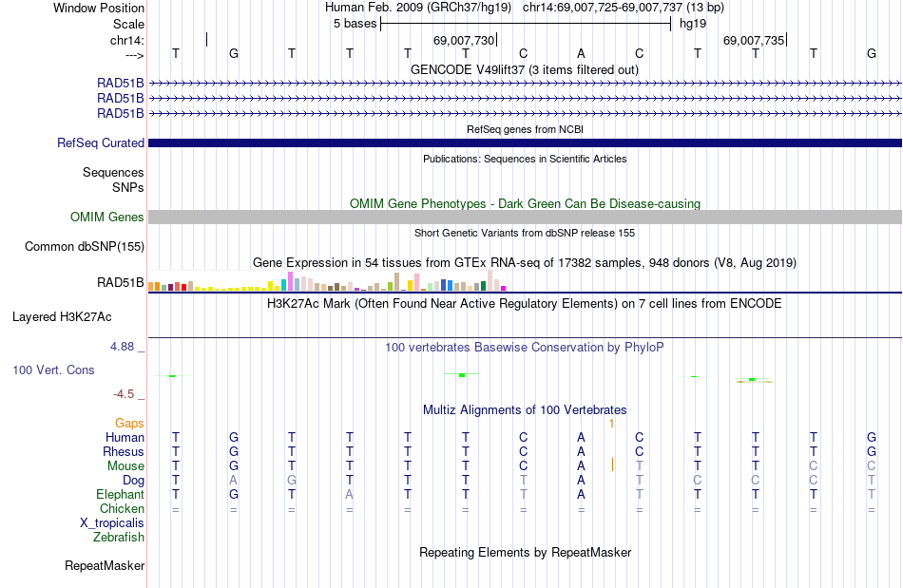
Task: Select the chr14: ruler label
Action: [126, 40]
